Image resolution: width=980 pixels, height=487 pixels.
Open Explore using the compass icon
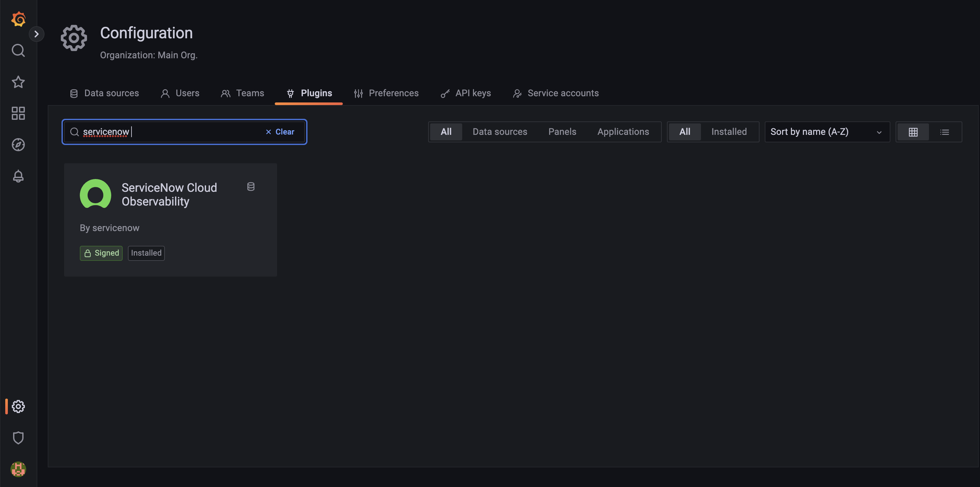click(x=18, y=145)
